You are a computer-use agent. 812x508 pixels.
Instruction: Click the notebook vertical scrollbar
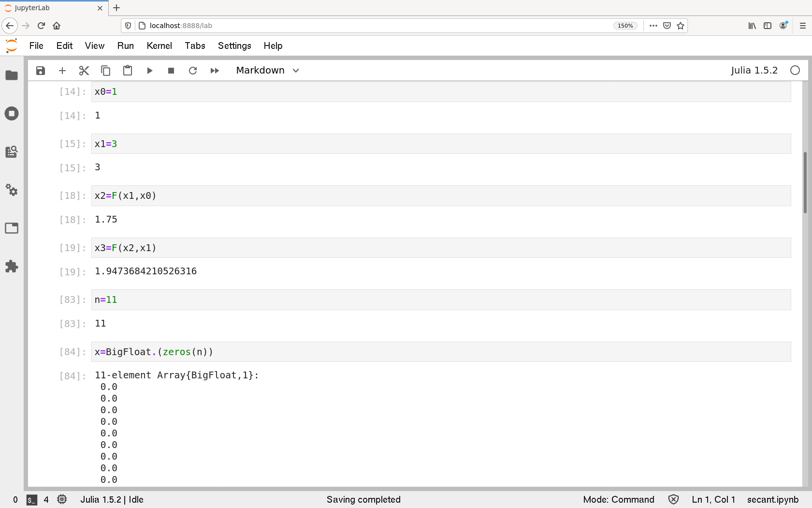click(805, 183)
